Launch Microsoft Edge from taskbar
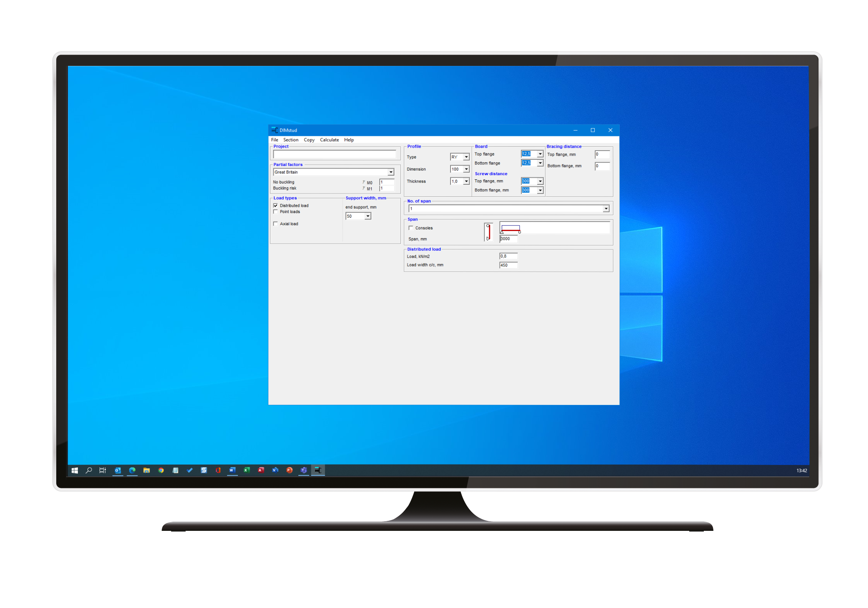The image size is (868, 608). coord(132,470)
